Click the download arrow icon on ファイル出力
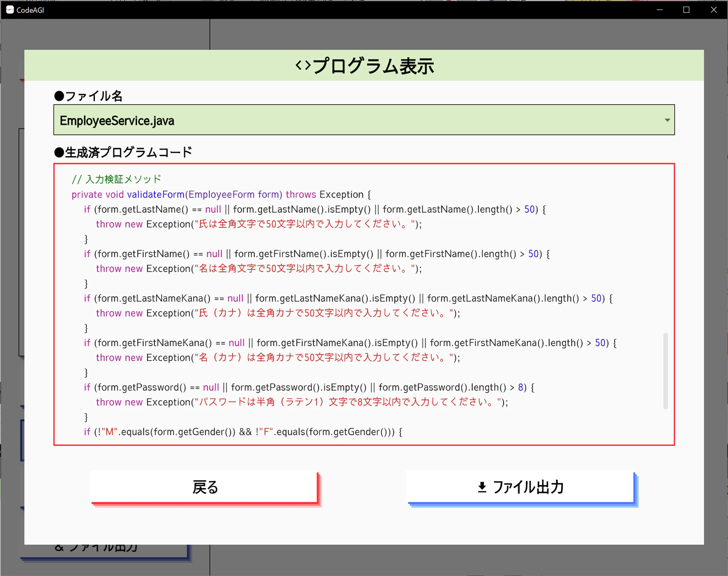 point(482,487)
